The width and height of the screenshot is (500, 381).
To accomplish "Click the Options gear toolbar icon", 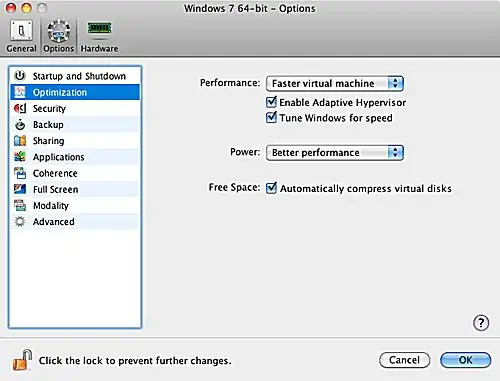I will (59, 31).
